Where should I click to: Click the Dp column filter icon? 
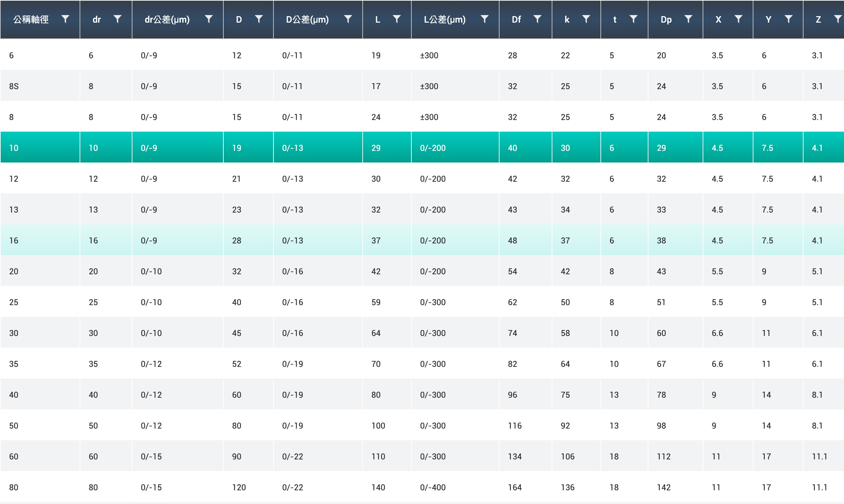pos(688,19)
